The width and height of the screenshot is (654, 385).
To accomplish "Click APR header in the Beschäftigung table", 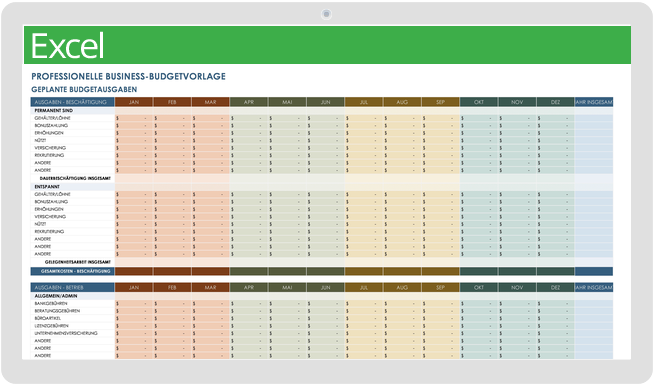I will [249, 102].
